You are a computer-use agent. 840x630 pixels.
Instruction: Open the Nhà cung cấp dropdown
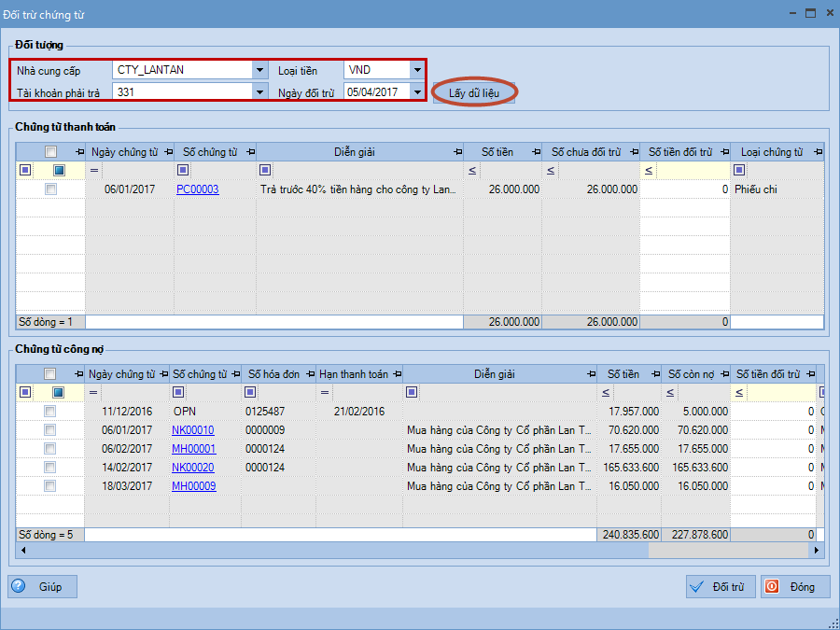point(259,70)
